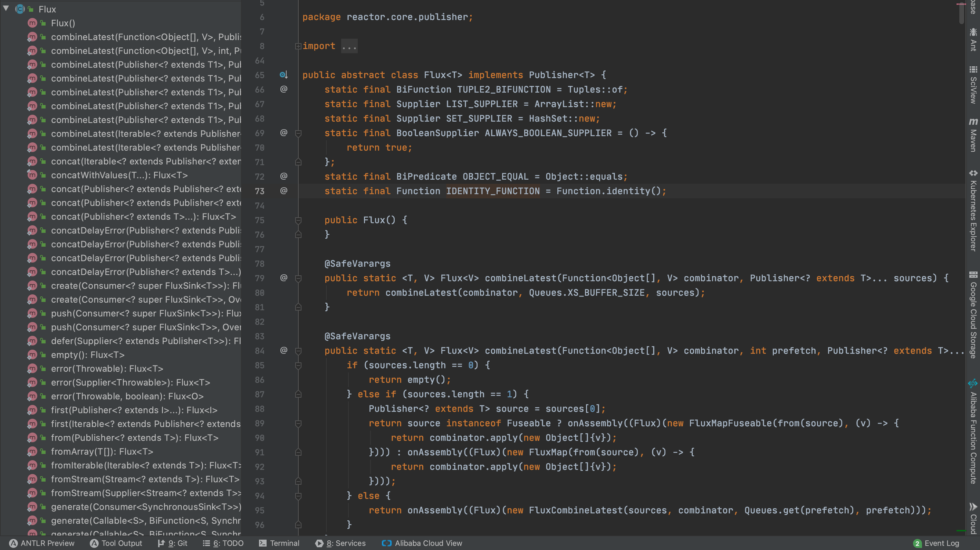Expand the folded import statements
Viewport: 980px width, 550px height.
(298, 46)
